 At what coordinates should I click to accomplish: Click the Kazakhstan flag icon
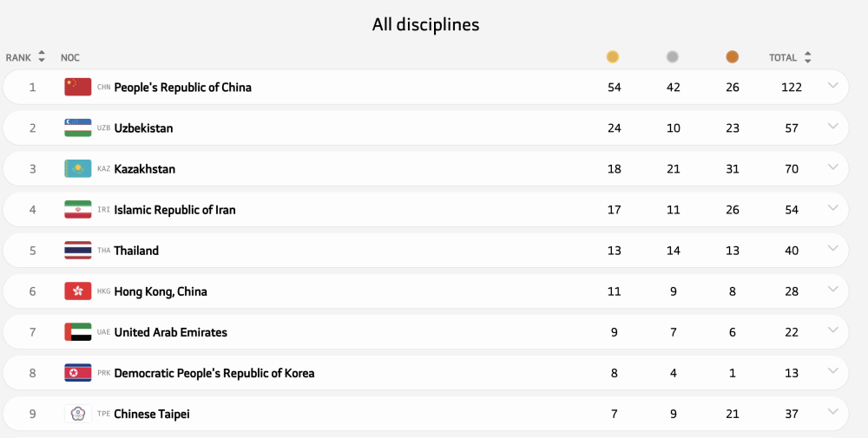[78, 168]
